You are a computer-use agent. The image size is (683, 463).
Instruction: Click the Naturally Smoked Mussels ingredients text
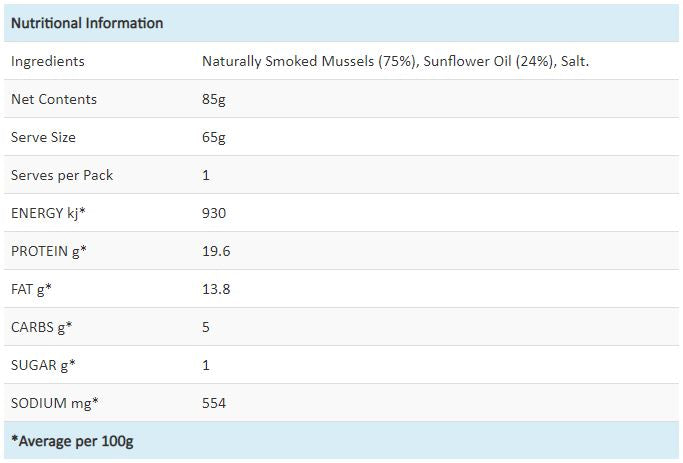[x=395, y=61]
